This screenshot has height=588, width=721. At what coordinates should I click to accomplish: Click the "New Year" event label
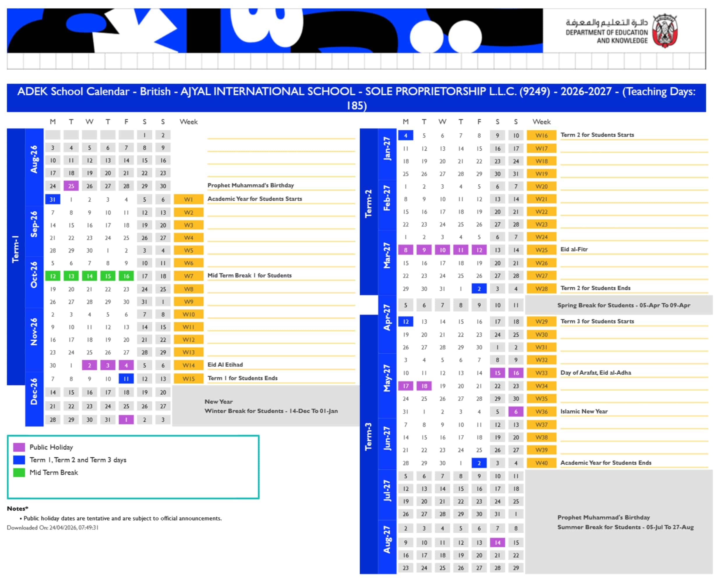(218, 402)
